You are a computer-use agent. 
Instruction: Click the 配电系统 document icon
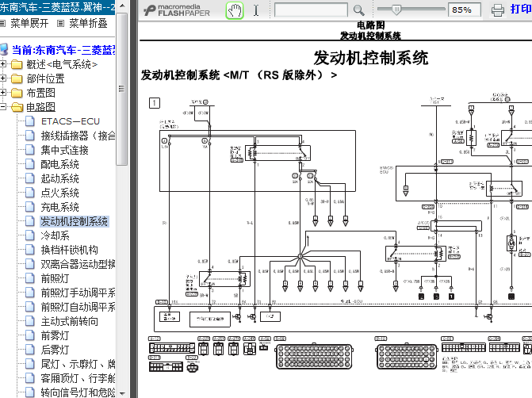pyautogui.click(x=30, y=164)
